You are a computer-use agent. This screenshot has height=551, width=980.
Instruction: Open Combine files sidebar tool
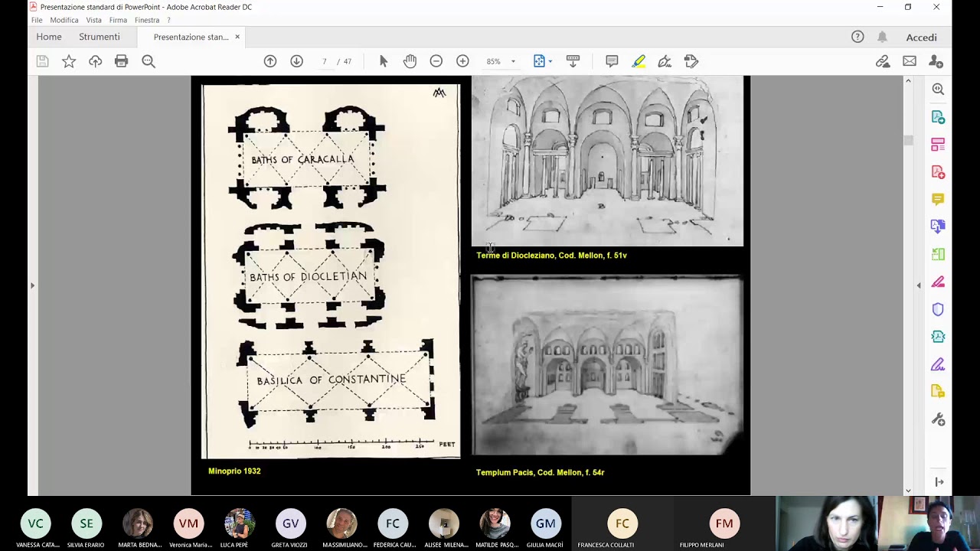938,227
